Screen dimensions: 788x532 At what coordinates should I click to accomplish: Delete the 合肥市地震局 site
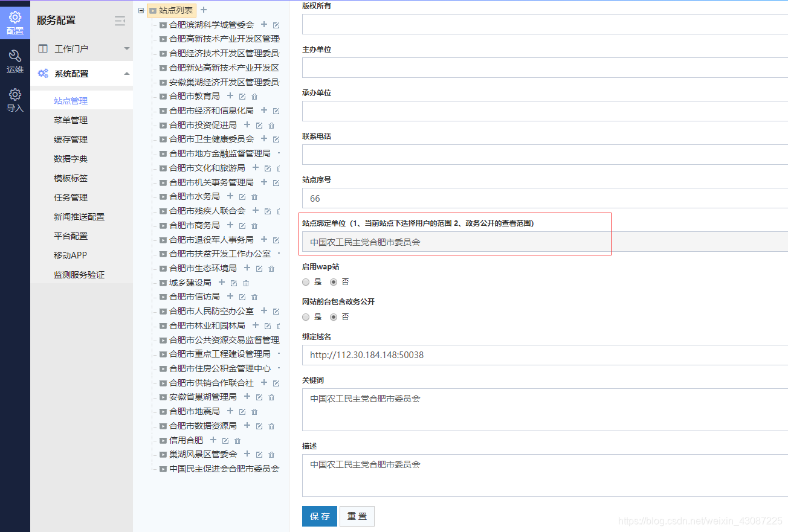[x=254, y=412]
